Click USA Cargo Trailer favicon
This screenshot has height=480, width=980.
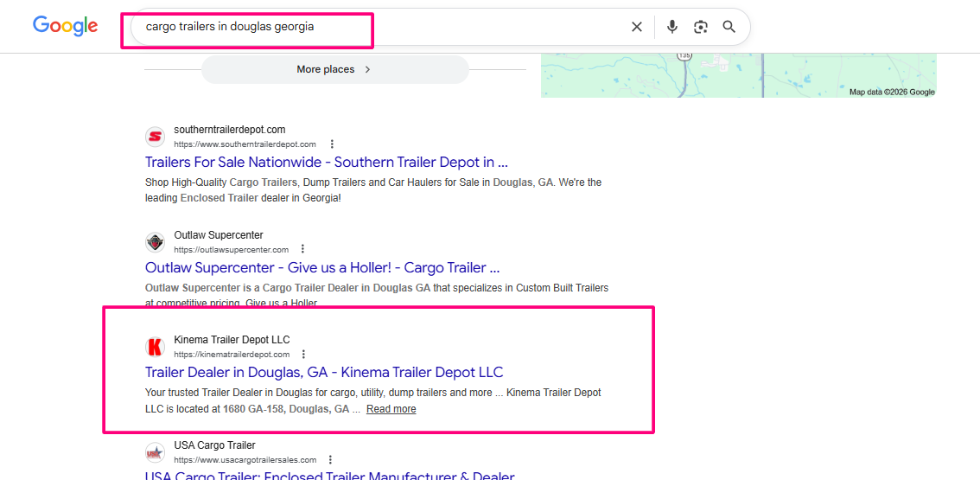point(155,451)
